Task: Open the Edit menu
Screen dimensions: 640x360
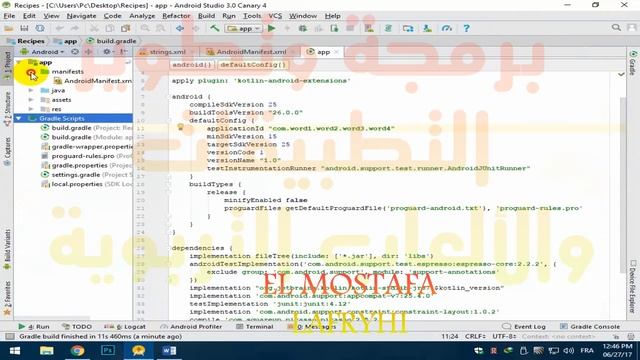Action: 29,16
